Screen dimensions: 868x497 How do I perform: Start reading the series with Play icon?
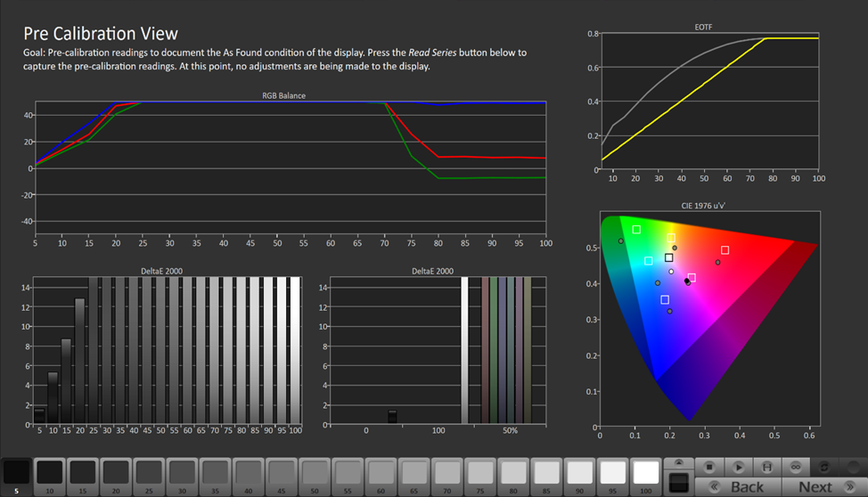(x=738, y=467)
